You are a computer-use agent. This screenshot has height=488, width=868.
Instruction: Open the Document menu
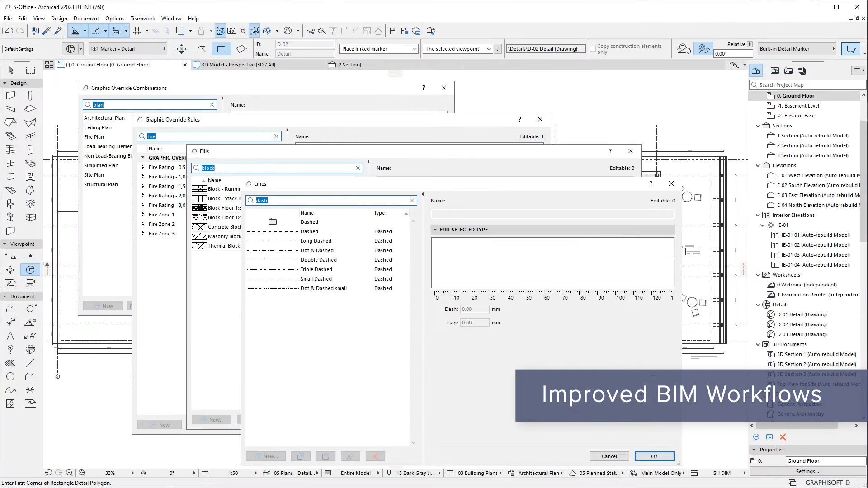tap(86, 19)
